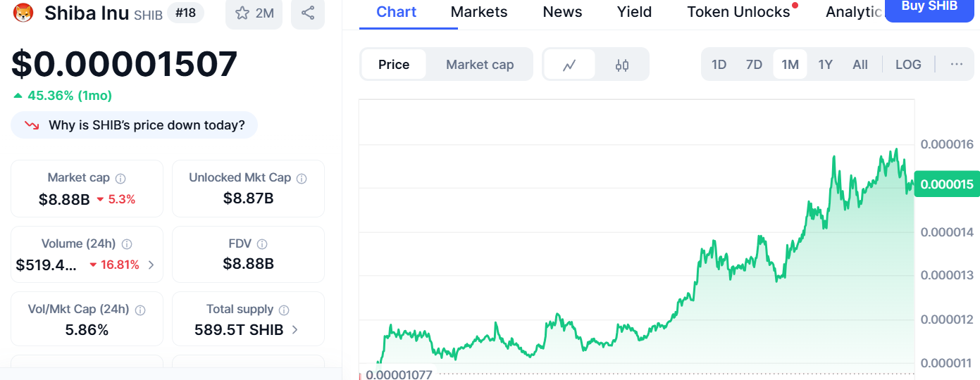980x380 pixels.
Task: Open the share icon button
Action: 307,13
